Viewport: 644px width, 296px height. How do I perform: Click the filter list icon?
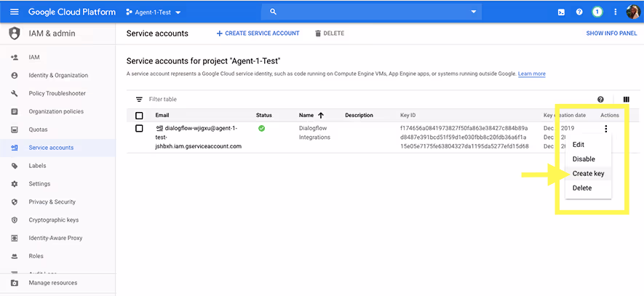click(139, 100)
